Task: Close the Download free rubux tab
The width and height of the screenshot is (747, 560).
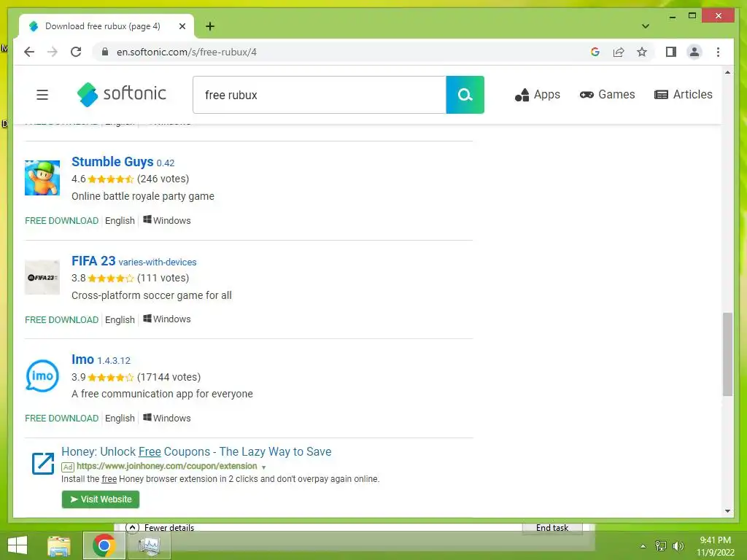Action: point(182,26)
